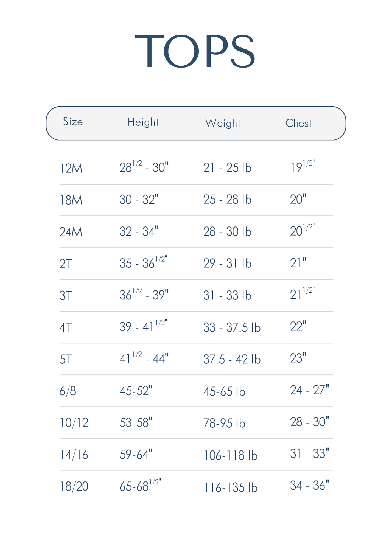Select the 18M size row label
This screenshot has height=549, width=392.
71,200
